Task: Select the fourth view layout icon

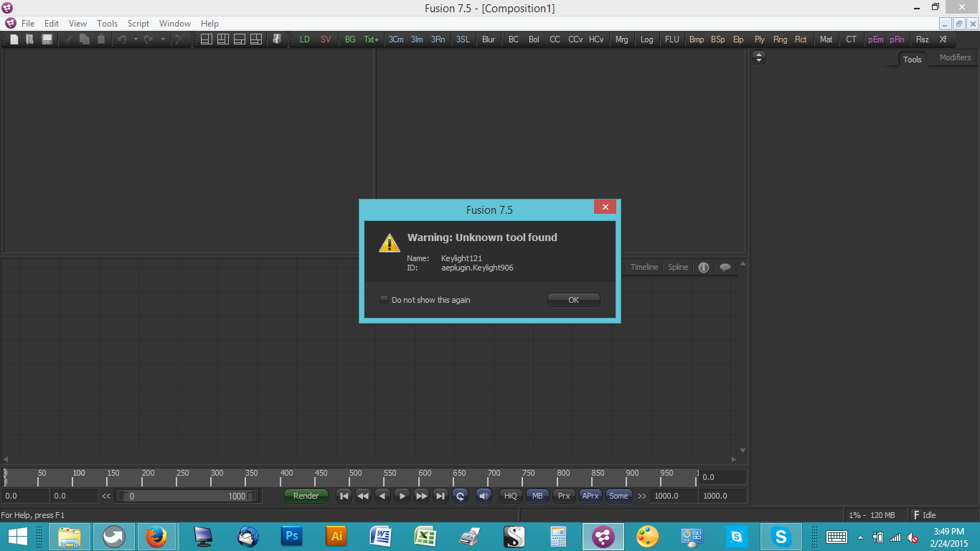Action: click(256, 39)
